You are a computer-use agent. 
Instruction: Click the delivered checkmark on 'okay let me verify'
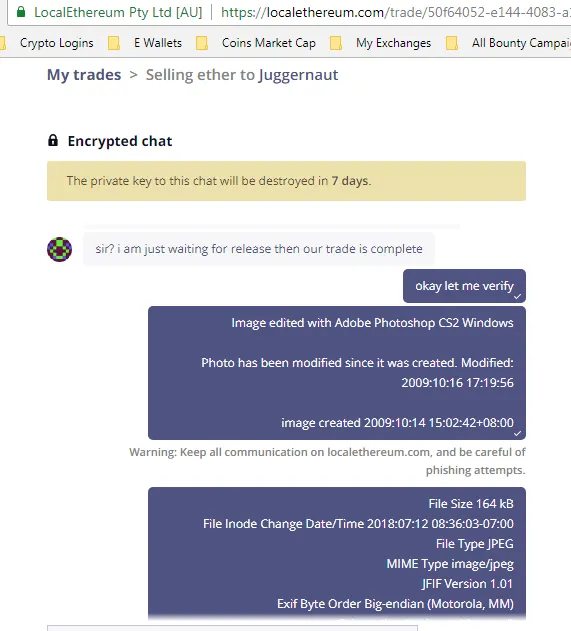coord(517,297)
